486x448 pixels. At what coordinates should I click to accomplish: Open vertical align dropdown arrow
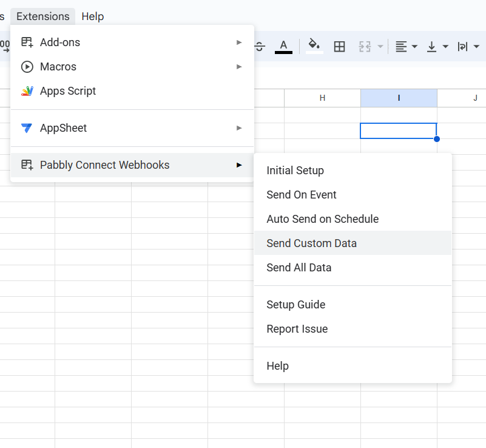[x=445, y=47]
